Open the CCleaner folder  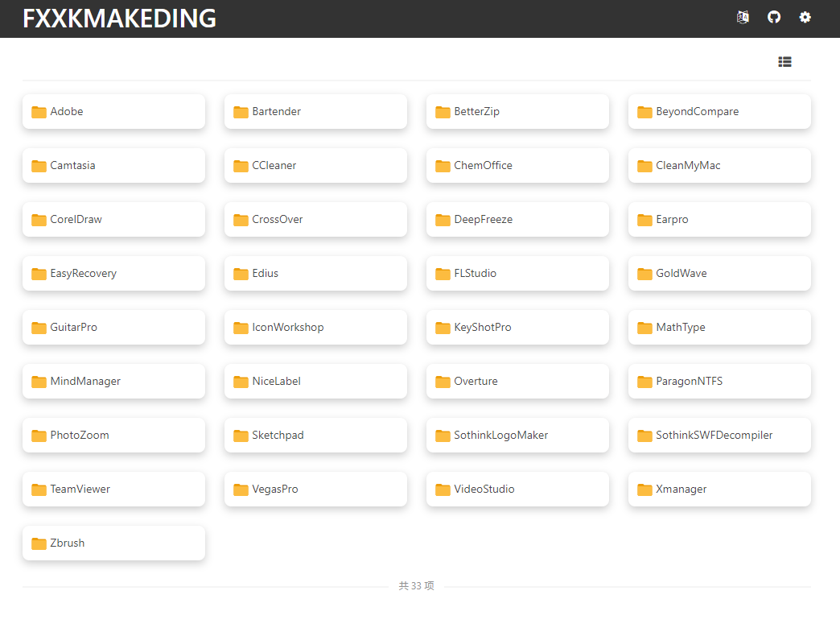click(315, 165)
